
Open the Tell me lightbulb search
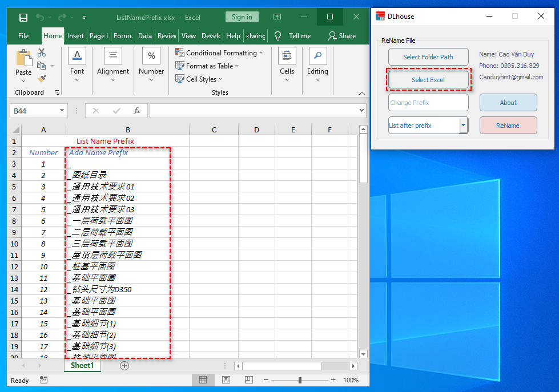[x=278, y=35]
